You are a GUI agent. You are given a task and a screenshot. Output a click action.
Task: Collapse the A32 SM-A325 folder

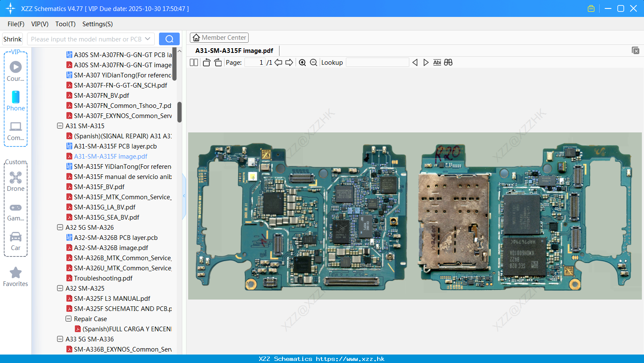click(x=60, y=288)
